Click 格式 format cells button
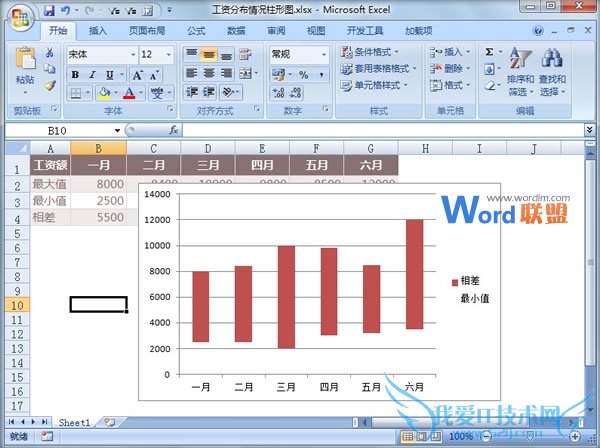Image resolution: width=600 pixels, height=448 pixels. click(450, 85)
